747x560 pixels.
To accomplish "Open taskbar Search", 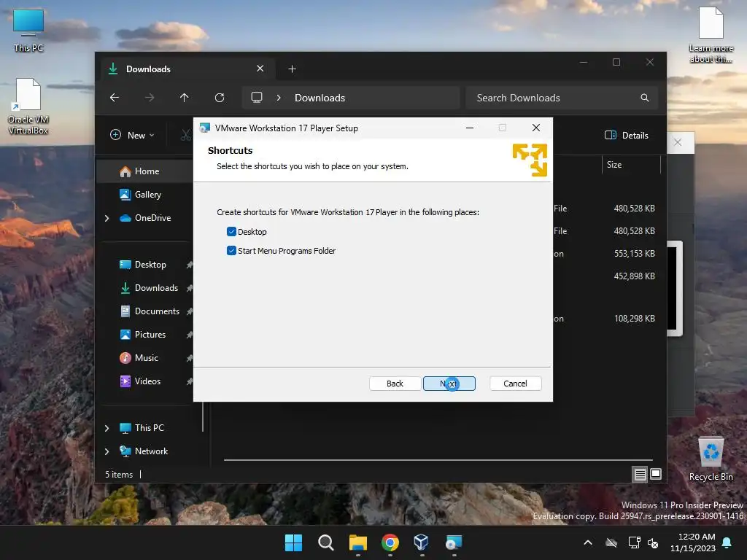I will pyautogui.click(x=326, y=542).
